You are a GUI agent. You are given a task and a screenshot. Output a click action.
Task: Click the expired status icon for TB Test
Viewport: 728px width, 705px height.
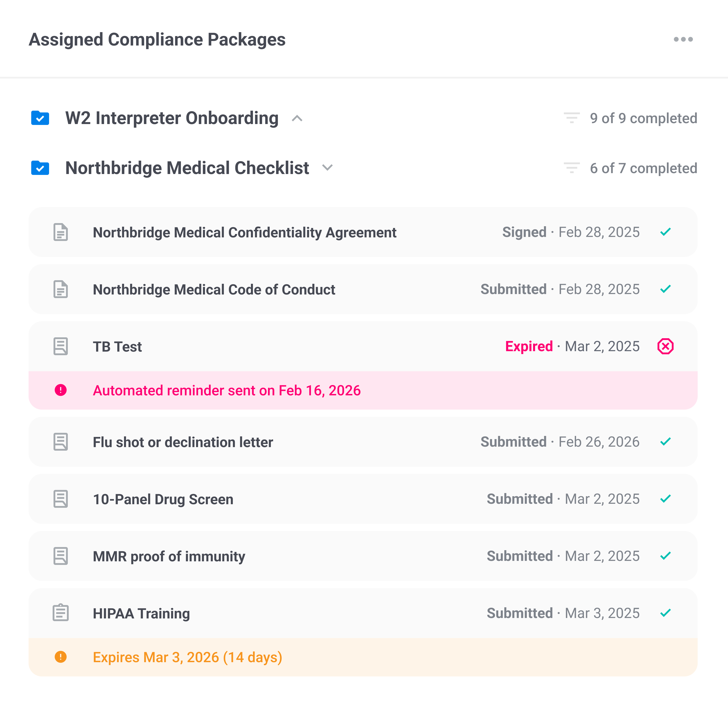coord(666,346)
